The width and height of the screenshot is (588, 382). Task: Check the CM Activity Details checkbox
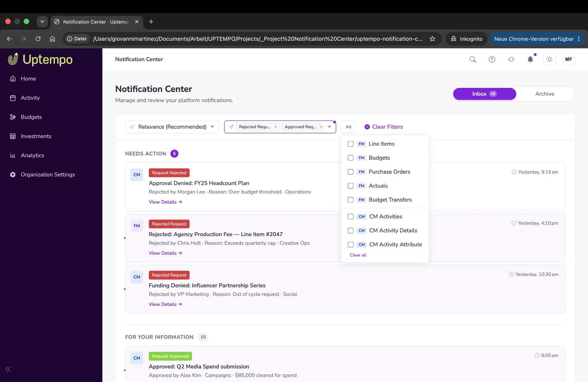pos(350,230)
